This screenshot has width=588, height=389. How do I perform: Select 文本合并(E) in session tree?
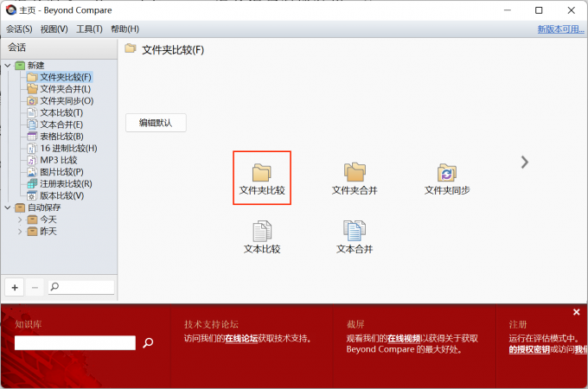[x=61, y=124]
